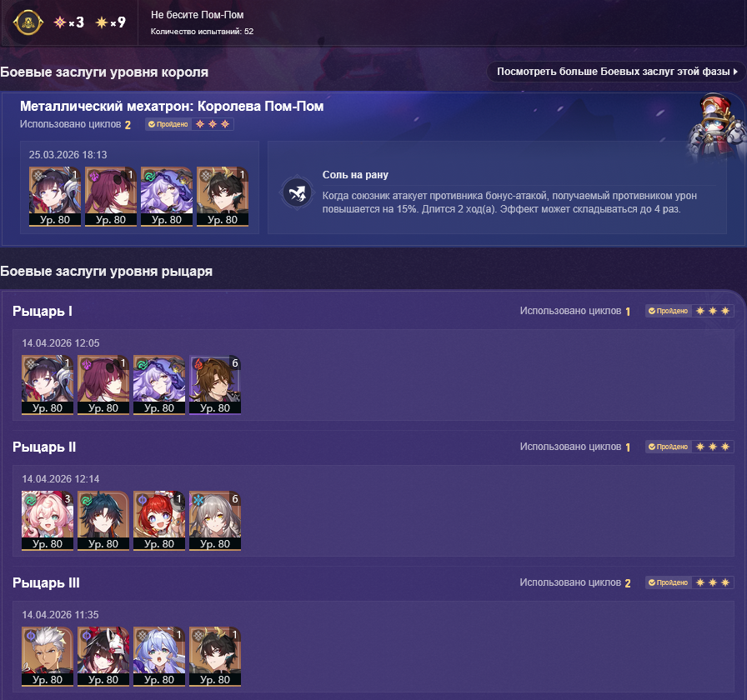The width and height of the screenshot is (747, 700).
Task: Select white-haired character in Рыцарь III team
Action: tap(48, 656)
